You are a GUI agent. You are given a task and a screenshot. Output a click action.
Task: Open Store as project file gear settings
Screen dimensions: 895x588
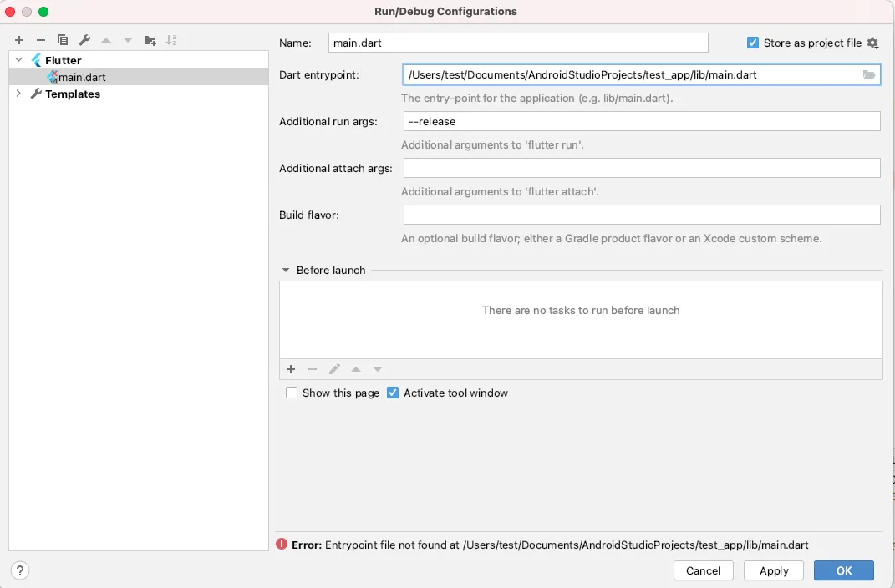(872, 43)
